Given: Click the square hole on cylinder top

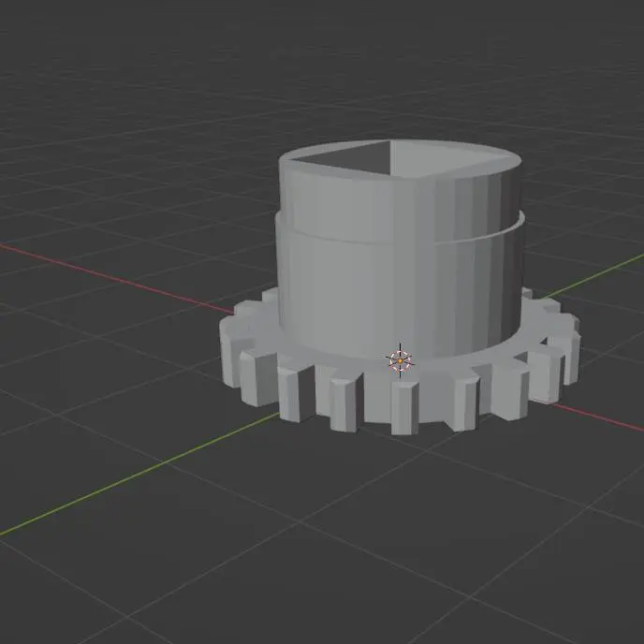Looking at the screenshot, I should [x=401, y=159].
